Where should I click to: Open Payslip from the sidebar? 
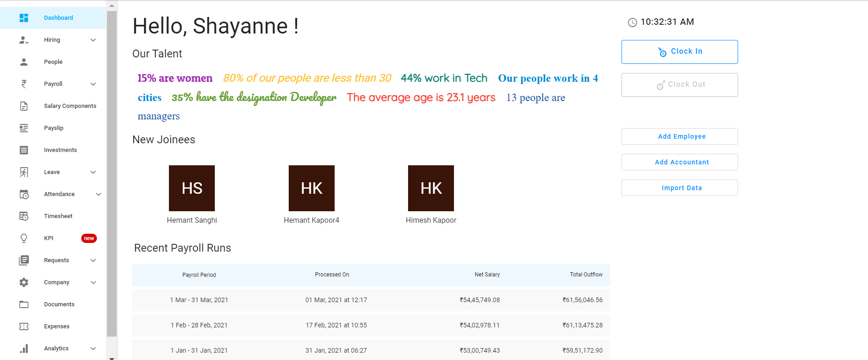coord(54,128)
